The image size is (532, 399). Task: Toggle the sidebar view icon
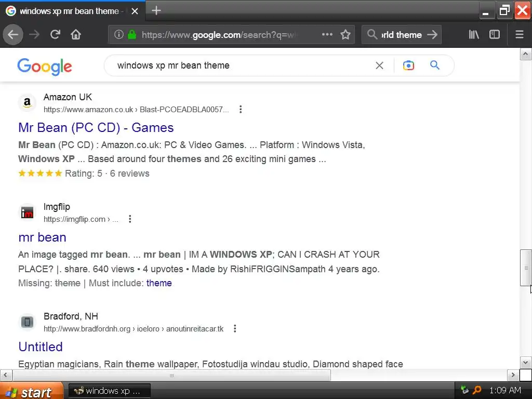coord(495,35)
